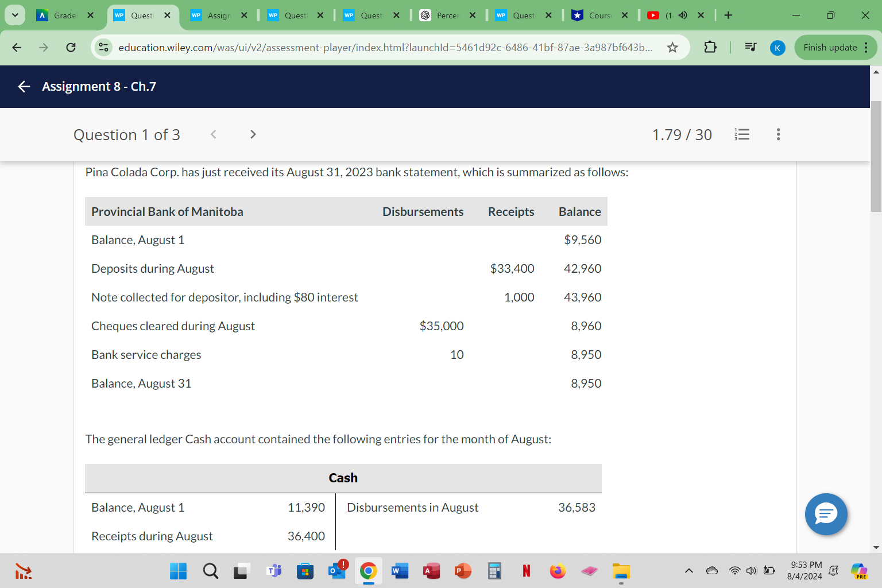View site information for education.wiley.com
The height and width of the screenshot is (588, 882).
[x=104, y=47]
